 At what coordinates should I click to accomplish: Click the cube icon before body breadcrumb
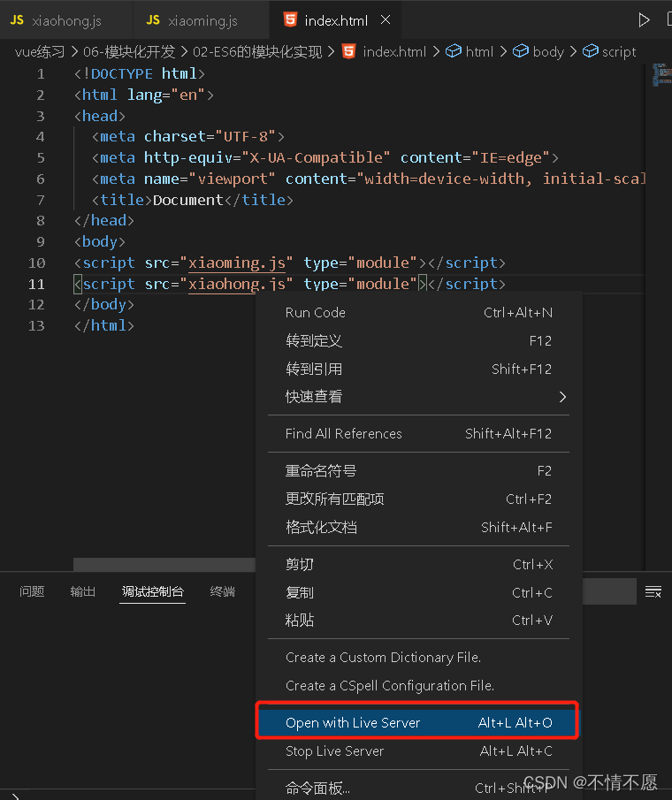click(521, 51)
